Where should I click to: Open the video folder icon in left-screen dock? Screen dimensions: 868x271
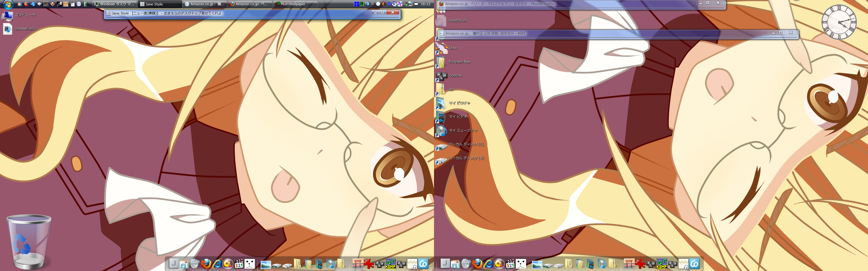pyautogui.click(x=319, y=264)
